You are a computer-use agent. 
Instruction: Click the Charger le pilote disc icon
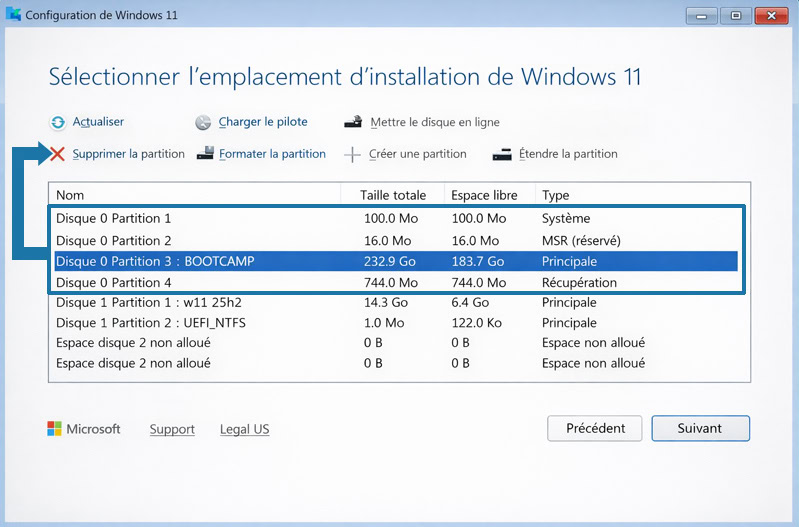click(203, 122)
